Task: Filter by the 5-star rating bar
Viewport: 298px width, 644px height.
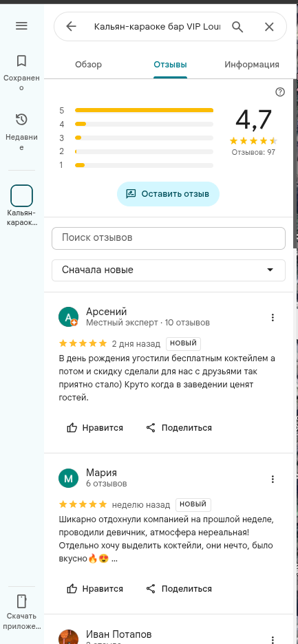Action: [136, 111]
